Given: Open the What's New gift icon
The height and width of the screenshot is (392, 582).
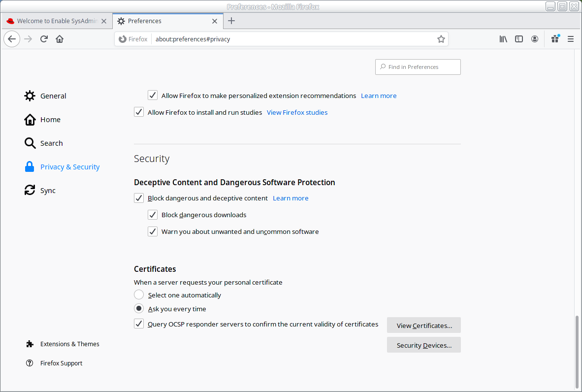Looking at the screenshot, I should click(x=555, y=39).
